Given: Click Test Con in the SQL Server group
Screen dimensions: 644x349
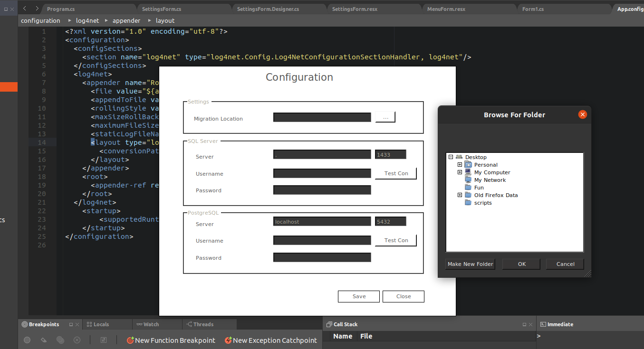Looking at the screenshot, I should point(396,173).
